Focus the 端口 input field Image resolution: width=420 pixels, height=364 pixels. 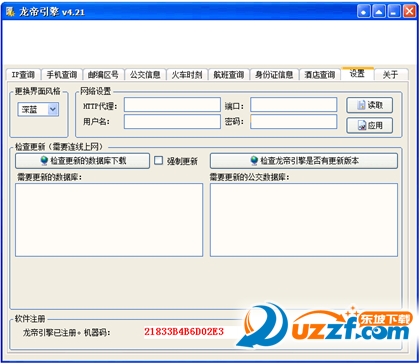294,105
